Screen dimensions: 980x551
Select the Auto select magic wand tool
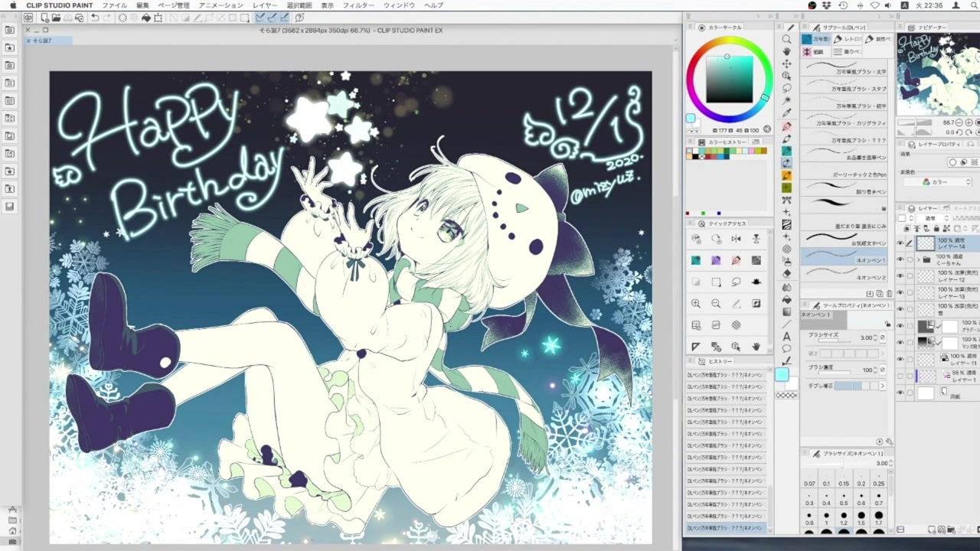click(786, 101)
